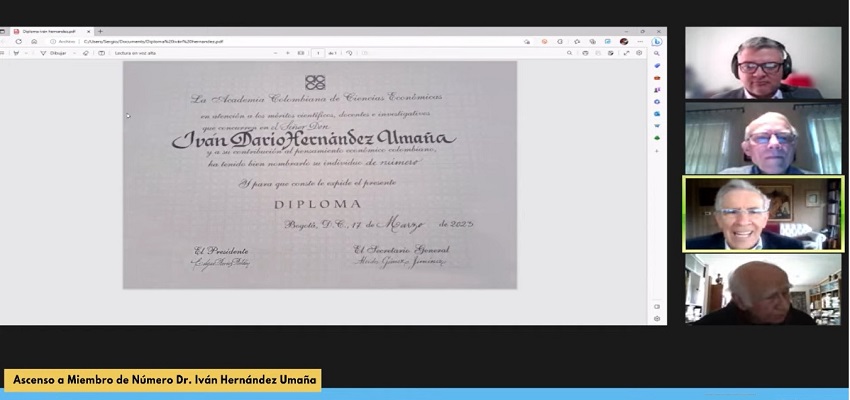Screen dimensions: 850x400
Task: Select video of man before curtains
Action: point(763,138)
